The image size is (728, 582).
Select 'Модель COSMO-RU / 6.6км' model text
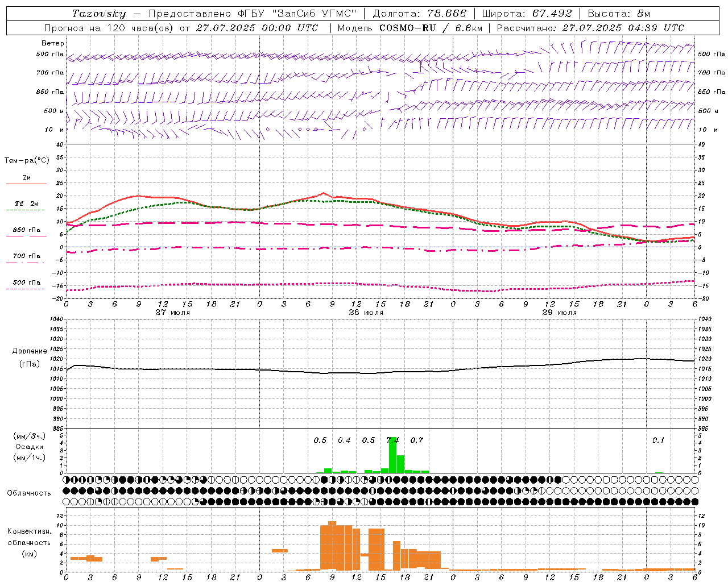coord(409,28)
